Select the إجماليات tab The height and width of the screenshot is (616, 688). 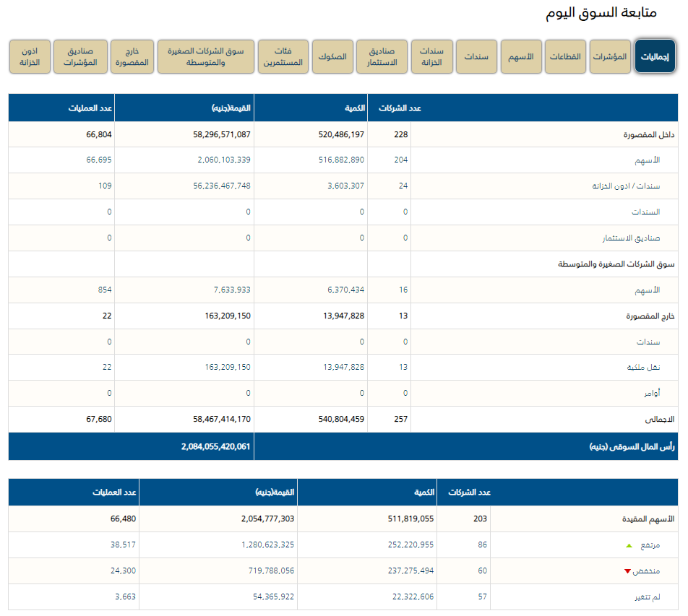tap(655, 57)
